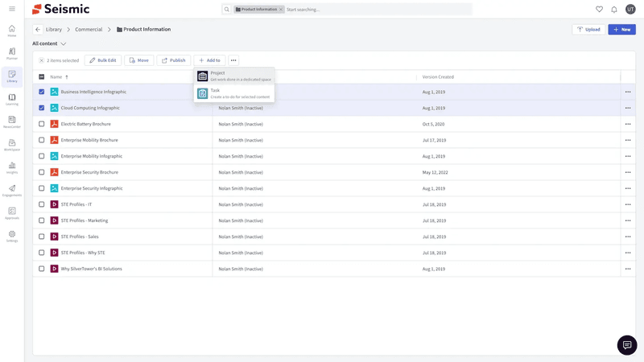Choose Project from Add to menu
The image size is (644, 362).
pyautogui.click(x=234, y=76)
